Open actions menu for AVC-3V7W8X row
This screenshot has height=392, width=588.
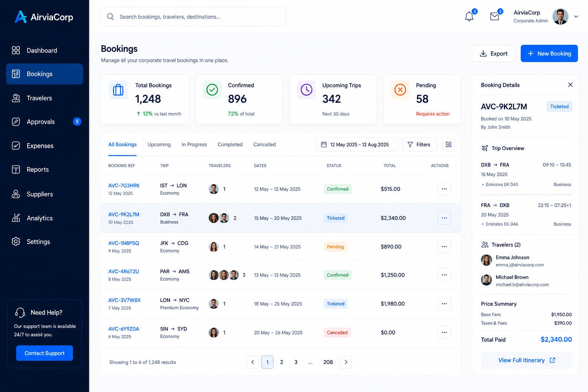[x=444, y=304]
